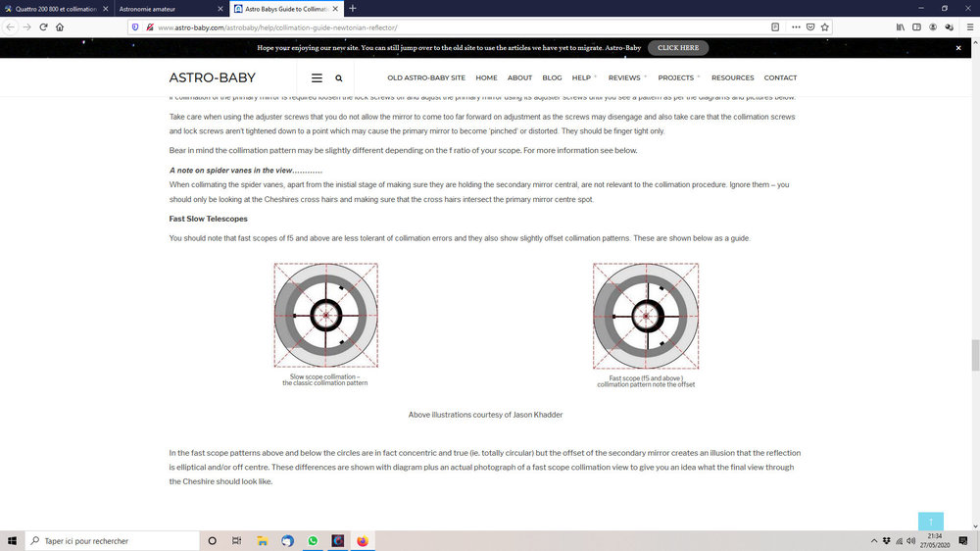980x551 pixels.
Task: Open the slow scope collimation diagram
Action: [325, 316]
